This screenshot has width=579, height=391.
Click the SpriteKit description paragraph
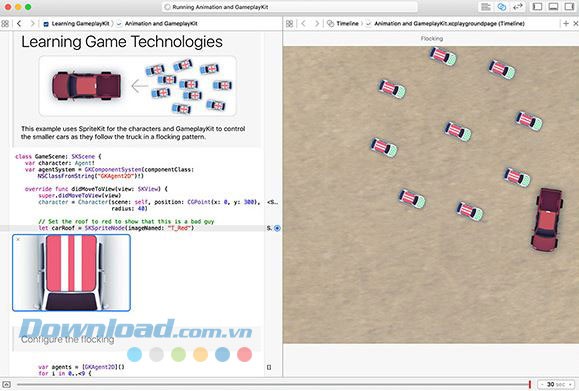(x=133, y=133)
